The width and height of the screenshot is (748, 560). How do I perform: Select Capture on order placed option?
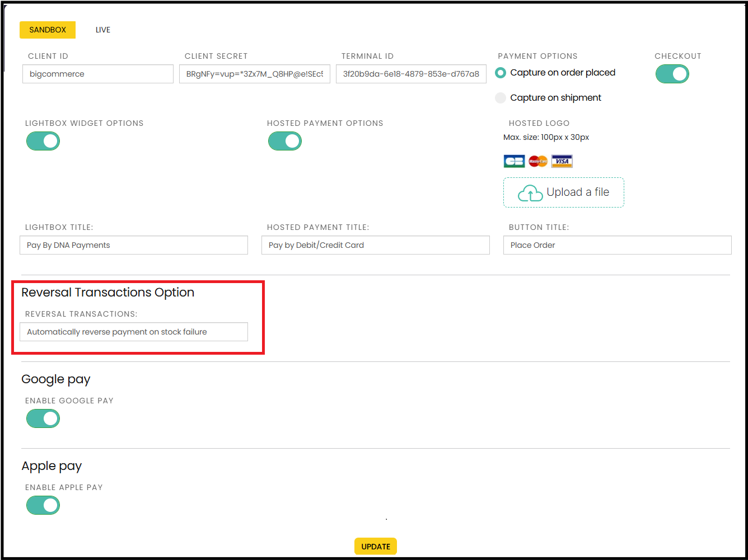coord(501,73)
